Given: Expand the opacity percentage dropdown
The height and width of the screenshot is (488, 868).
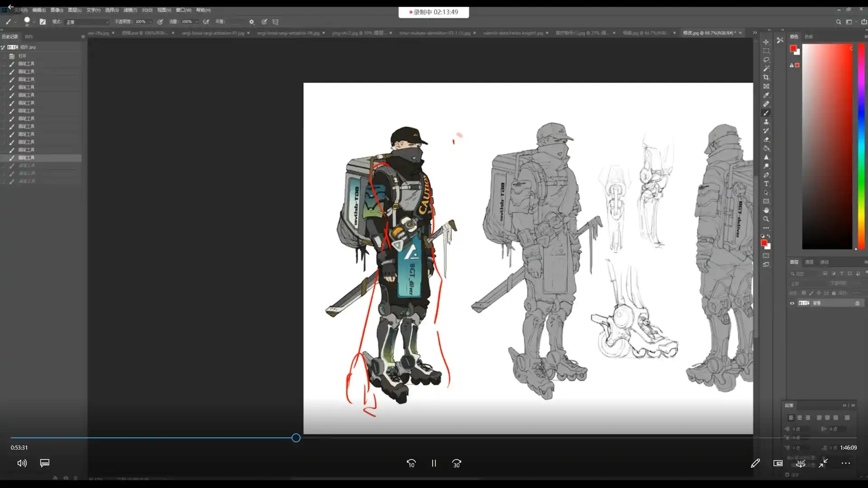Looking at the screenshot, I should coord(150,22).
